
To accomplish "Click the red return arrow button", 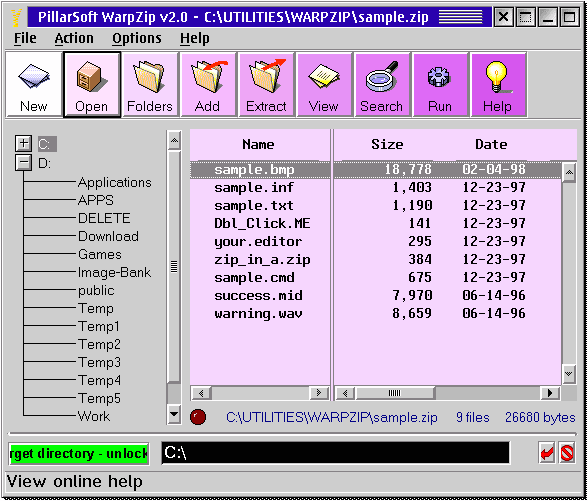I will [x=547, y=453].
